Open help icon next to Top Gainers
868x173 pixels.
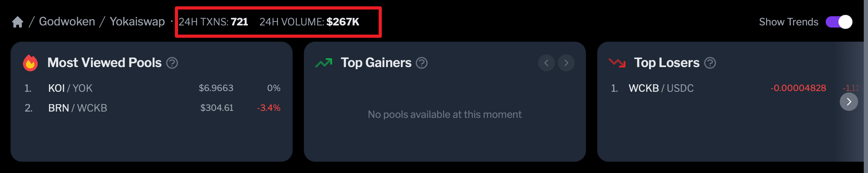[x=422, y=63]
